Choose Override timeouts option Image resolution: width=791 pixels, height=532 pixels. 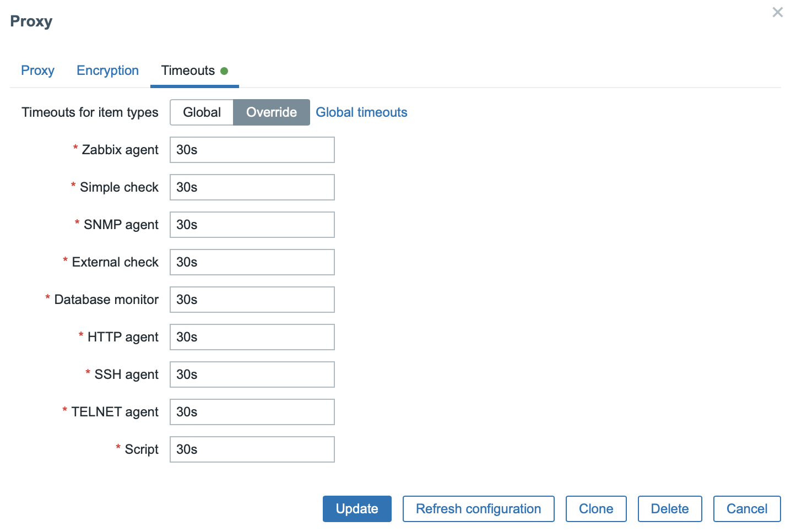tap(272, 112)
